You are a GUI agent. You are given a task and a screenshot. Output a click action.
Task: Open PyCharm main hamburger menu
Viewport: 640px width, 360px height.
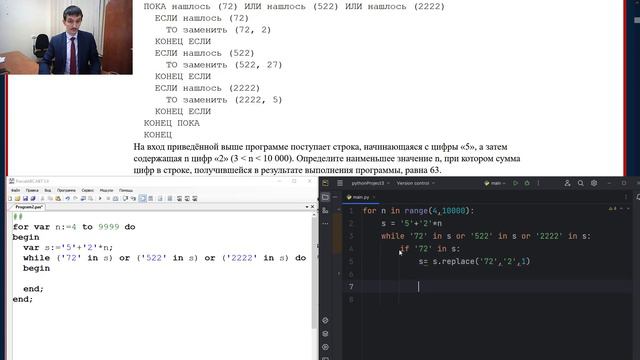(x=340, y=183)
